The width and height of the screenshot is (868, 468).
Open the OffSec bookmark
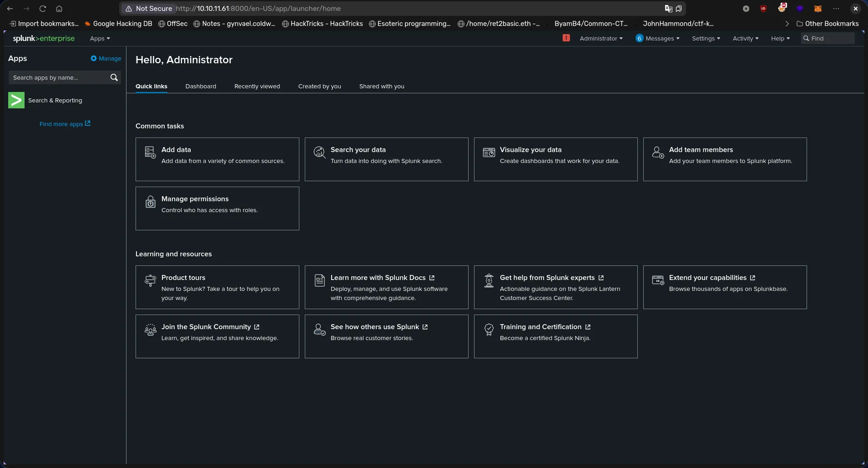[173, 24]
